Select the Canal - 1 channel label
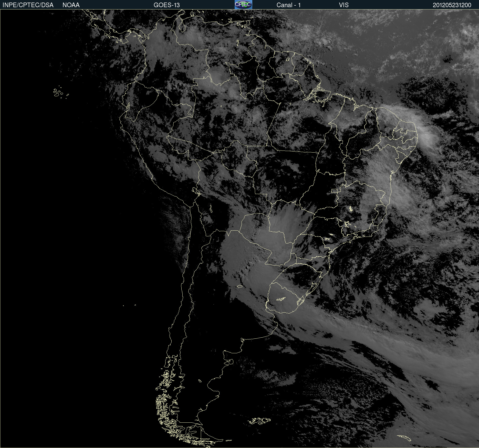Screen dimensions: 479x448 (x=288, y=5)
